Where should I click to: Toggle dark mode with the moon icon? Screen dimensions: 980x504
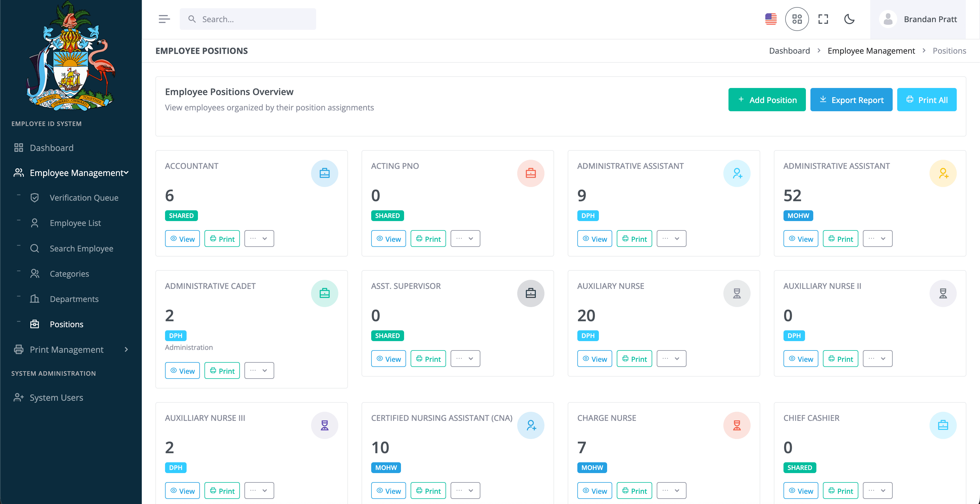pos(850,19)
